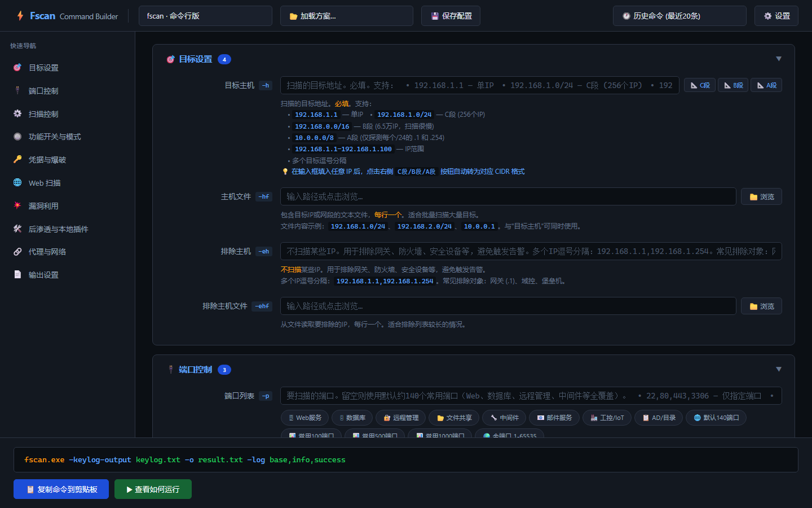
Task: Open 历史命令 (最近20条) list
Action: tap(679, 16)
